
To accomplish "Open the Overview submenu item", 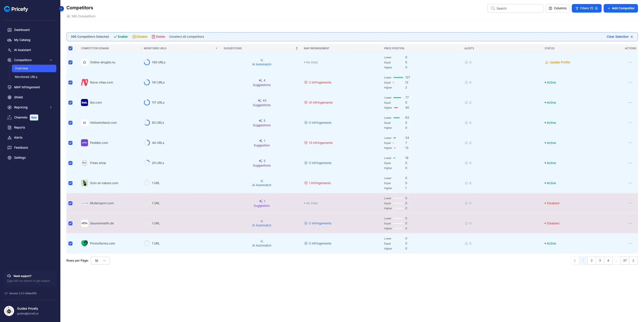I will pos(34,68).
